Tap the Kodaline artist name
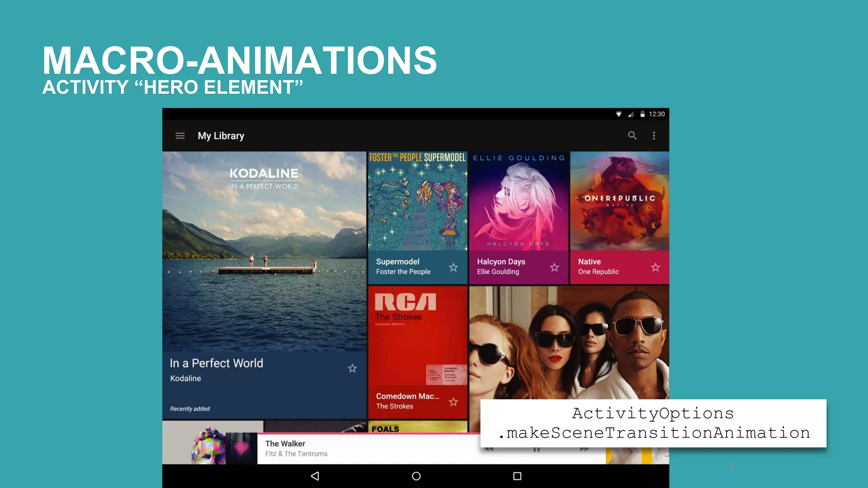This screenshot has width=868, height=488. (186, 378)
